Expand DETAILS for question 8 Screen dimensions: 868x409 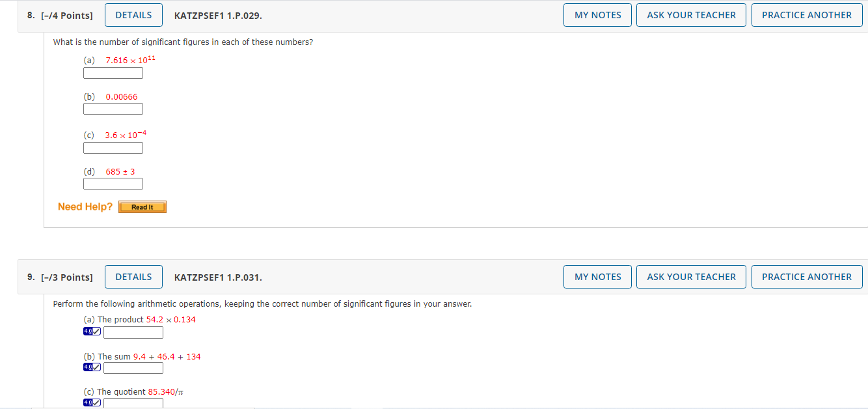click(133, 15)
